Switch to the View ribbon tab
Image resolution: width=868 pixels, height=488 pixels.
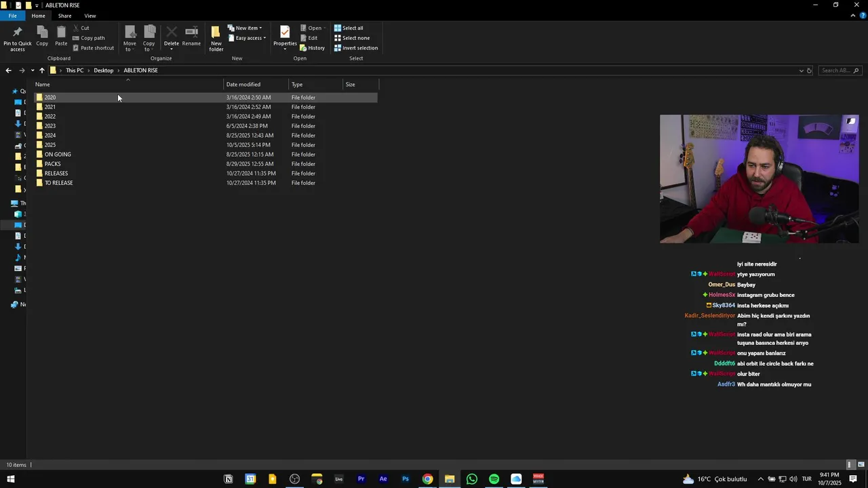pyautogui.click(x=90, y=16)
